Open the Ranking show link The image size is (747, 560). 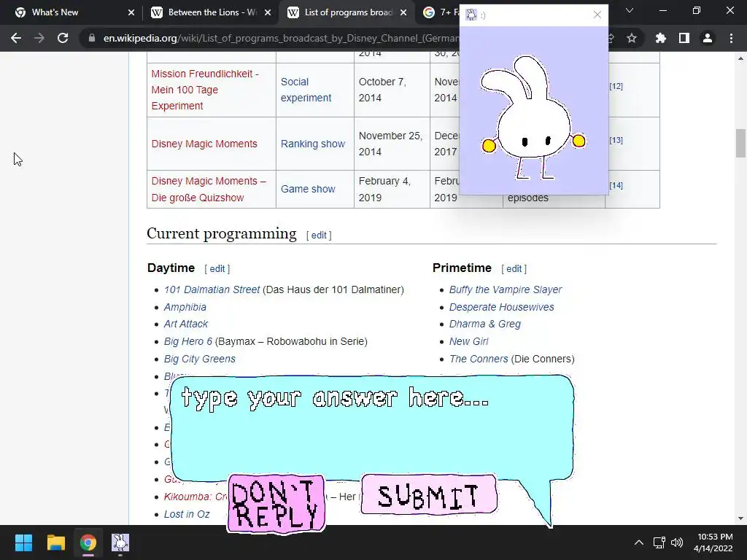pyautogui.click(x=312, y=144)
